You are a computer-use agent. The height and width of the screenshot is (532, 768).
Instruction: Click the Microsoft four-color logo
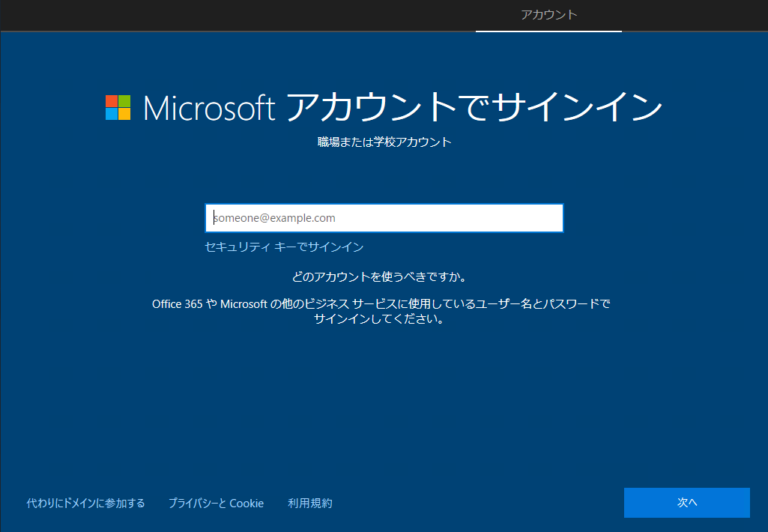(118, 107)
